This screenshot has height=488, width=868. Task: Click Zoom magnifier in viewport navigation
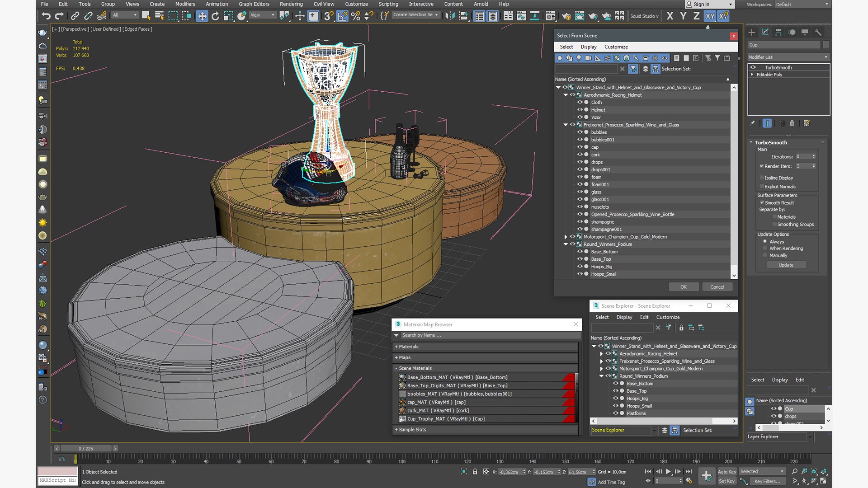794,471
